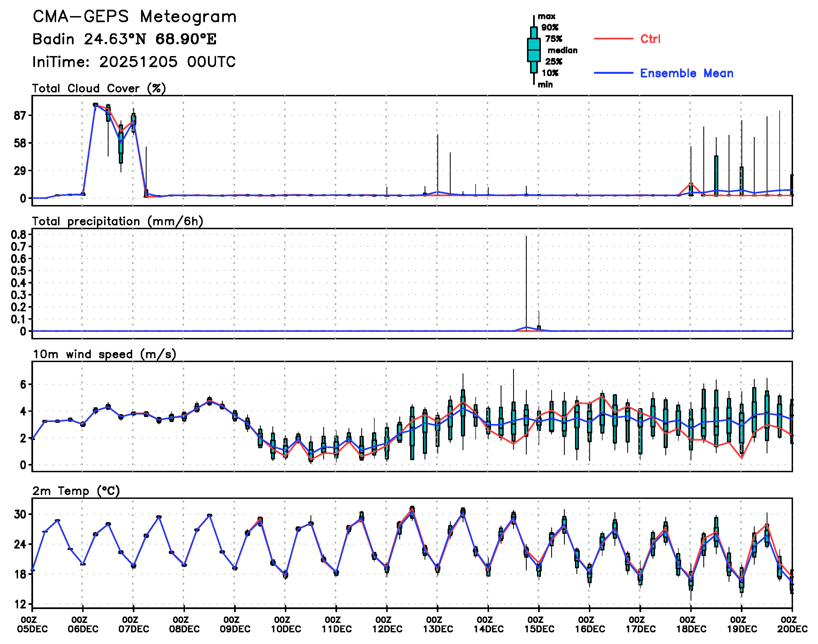Click the box-plot legend icon
Image resolution: width=818 pixels, height=644 pixels.
click(x=533, y=50)
